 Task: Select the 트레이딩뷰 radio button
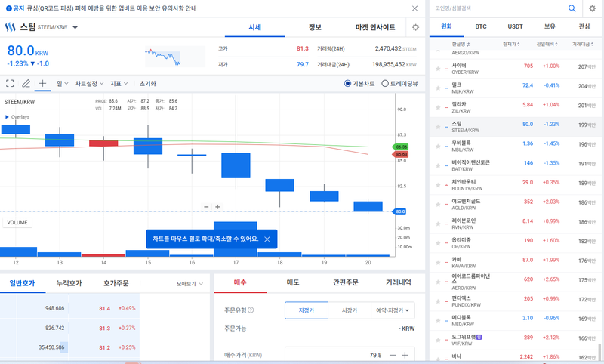385,83
